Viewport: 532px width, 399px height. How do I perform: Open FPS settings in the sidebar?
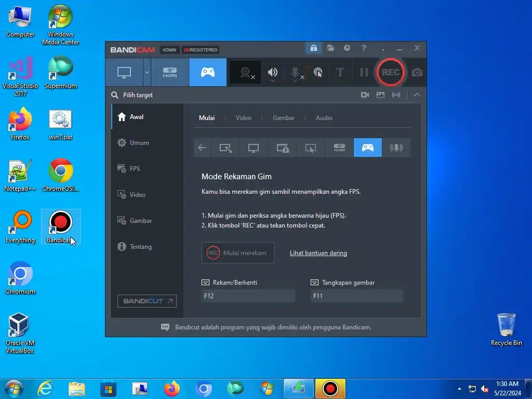click(x=147, y=169)
